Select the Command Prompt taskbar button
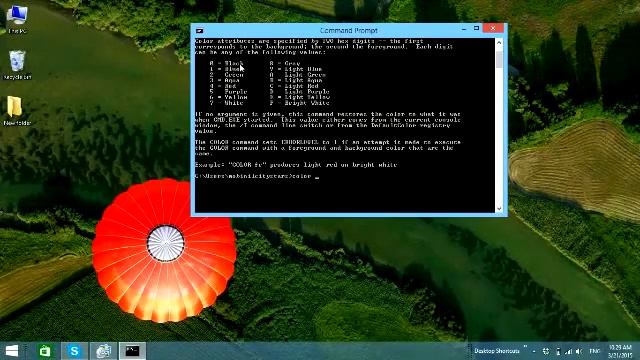Image resolution: width=640 pixels, height=360 pixels. click(132, 351)
